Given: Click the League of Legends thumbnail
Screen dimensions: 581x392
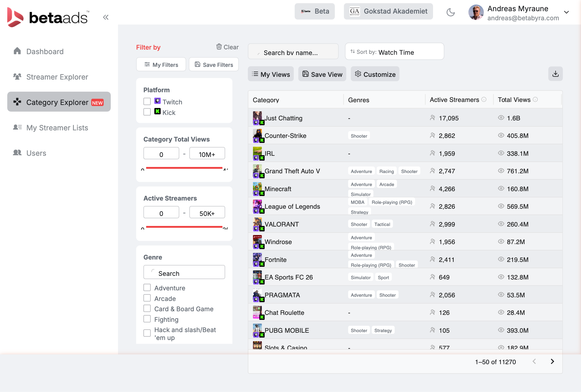Looking at the screenshot, I should tap(258, 206).
